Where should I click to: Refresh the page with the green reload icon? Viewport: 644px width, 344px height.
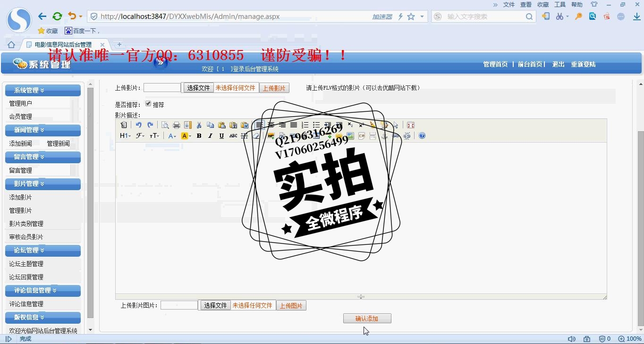click(57, 16)
